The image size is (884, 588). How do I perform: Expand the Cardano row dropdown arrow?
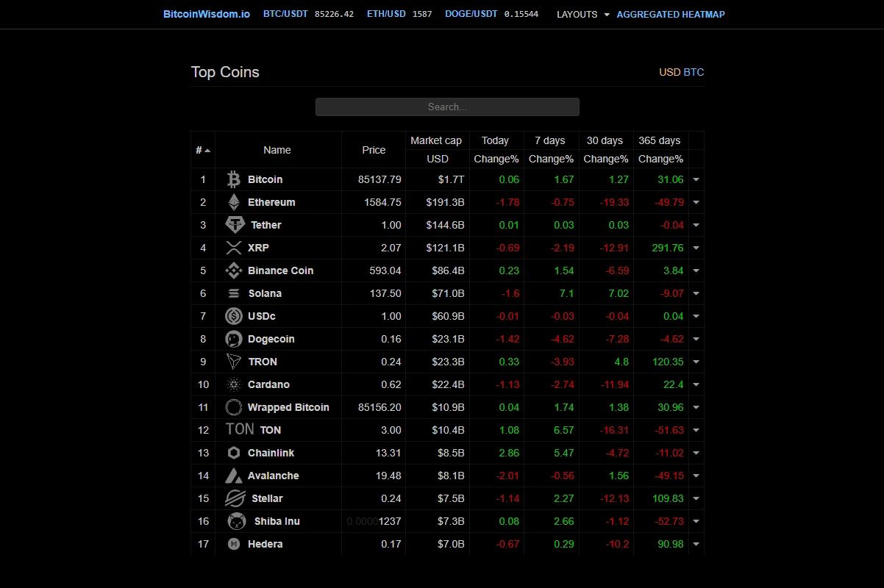pos(696,384)
